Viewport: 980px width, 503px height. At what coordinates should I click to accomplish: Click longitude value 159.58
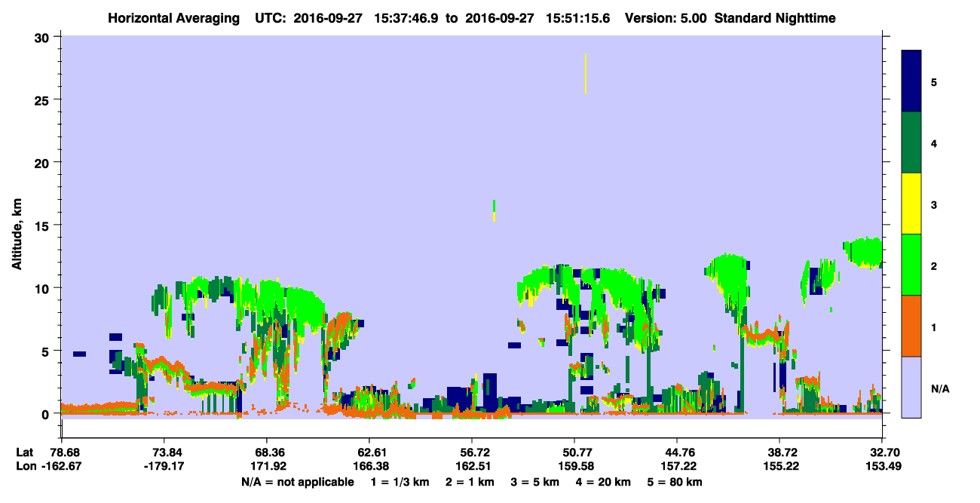[x=574, y=466]
